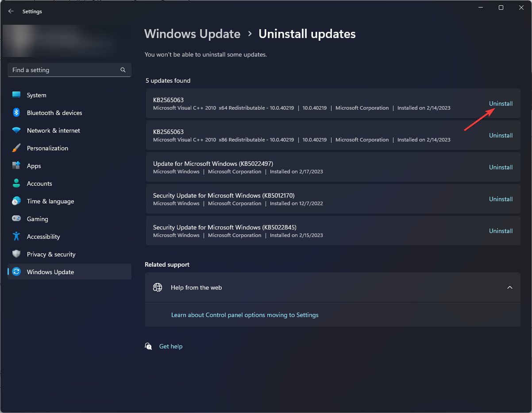Click the Accessibility figure icon
Viewport: 532px width, 413px height.
(16, 237)
